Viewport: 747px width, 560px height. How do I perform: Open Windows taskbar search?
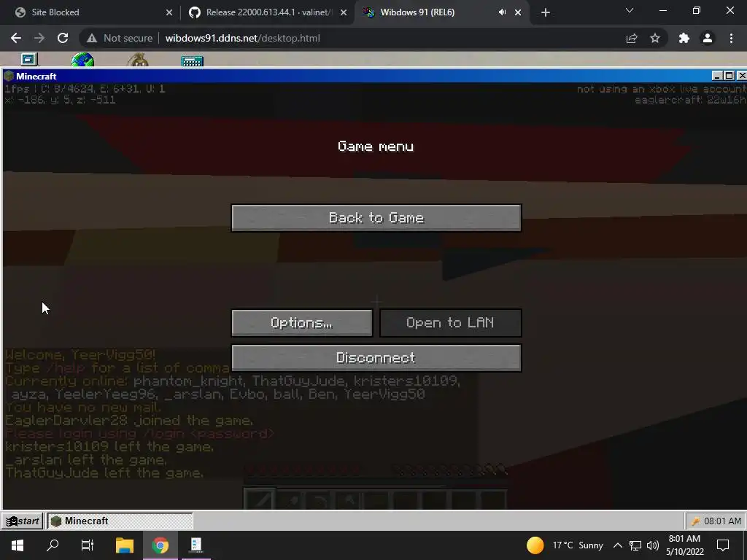point(53,545)
